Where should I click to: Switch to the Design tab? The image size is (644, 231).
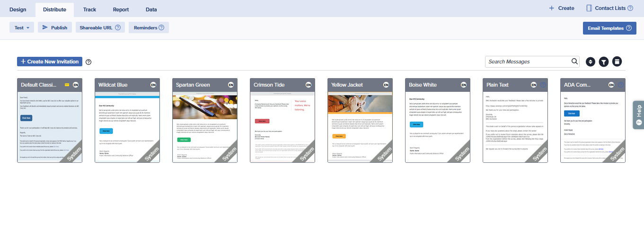click(18, 9)
